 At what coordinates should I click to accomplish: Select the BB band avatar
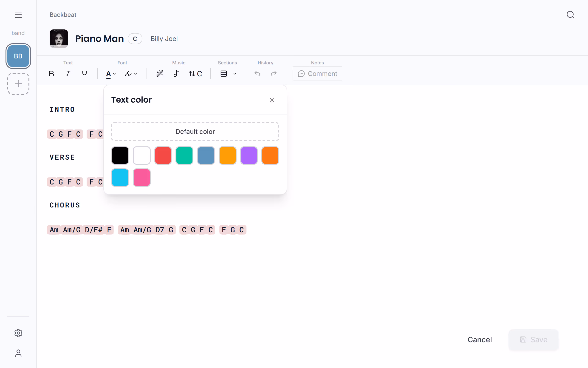point(18,56)
